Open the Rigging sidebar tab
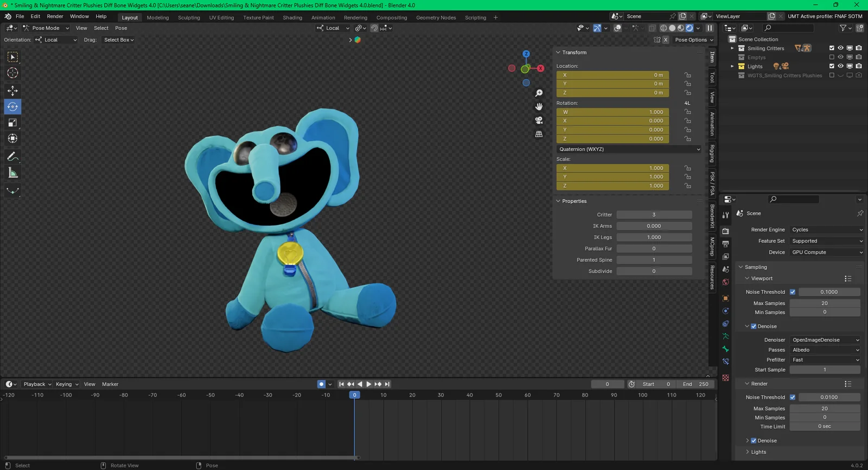This screenshot has height=470, width=868. coord(712,154)
